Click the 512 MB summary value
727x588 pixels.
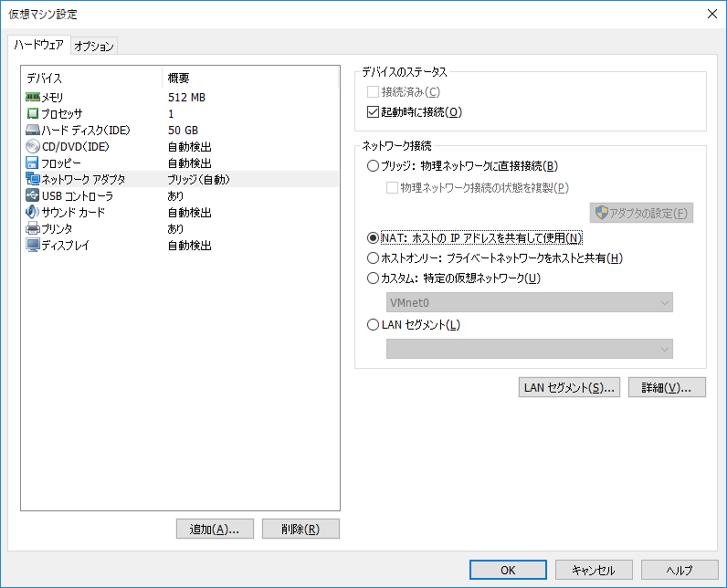[186, 98]
